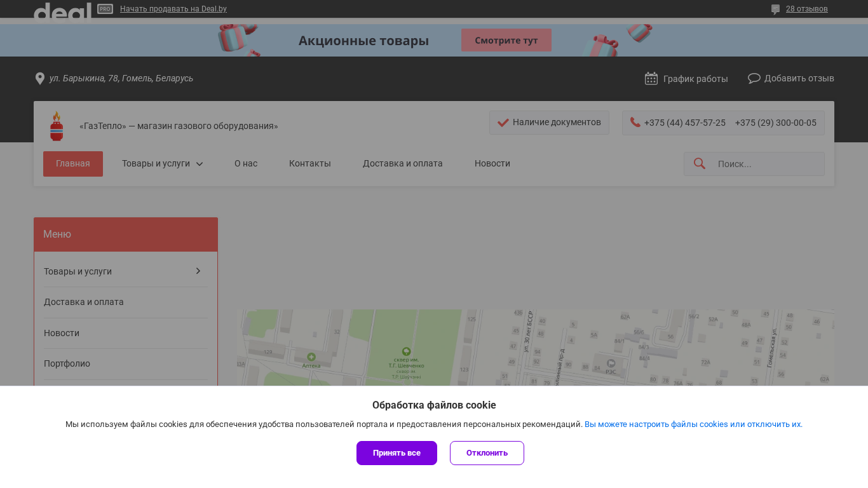Click Принять все cookie button

[x=397, y=453]
